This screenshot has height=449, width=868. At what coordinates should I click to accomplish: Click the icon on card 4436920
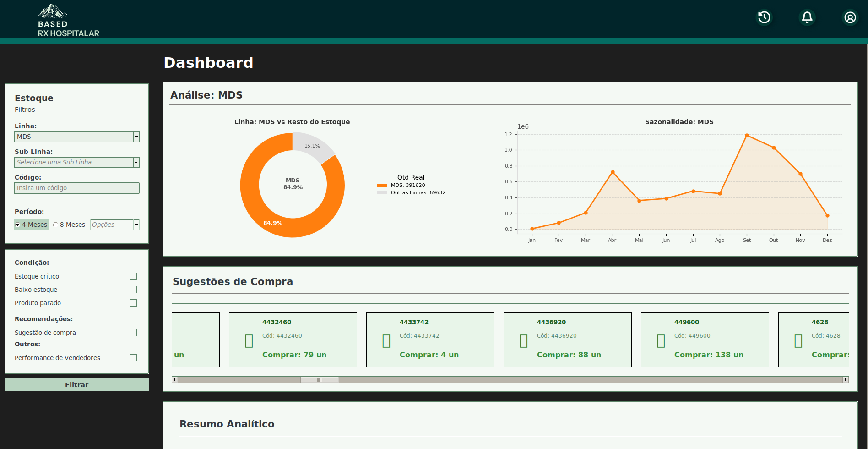click(x=524, y=341)
